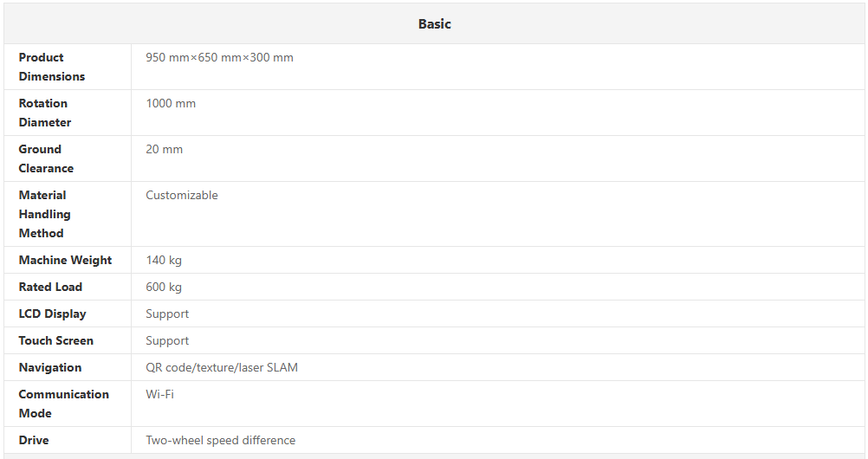868x459 pixels.
Task: Select the Communication Mode label
Action: click(63, 404)
